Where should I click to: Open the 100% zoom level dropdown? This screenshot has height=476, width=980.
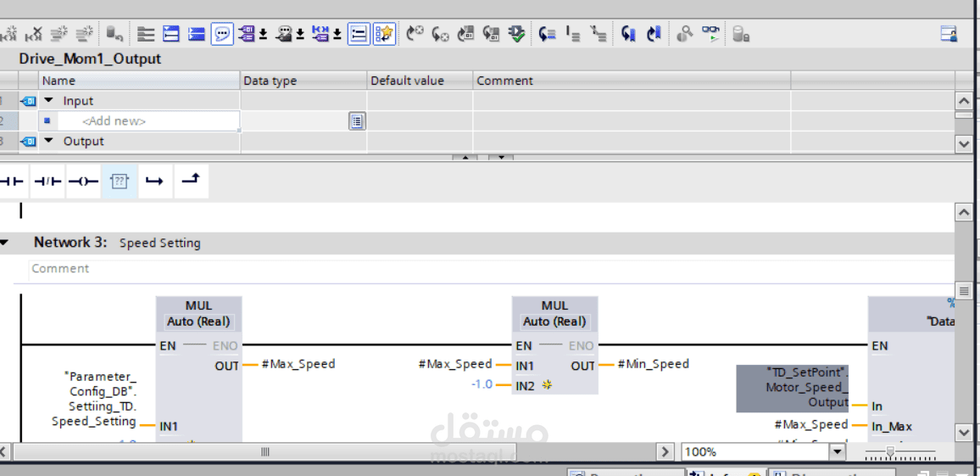tap(837, 451)
